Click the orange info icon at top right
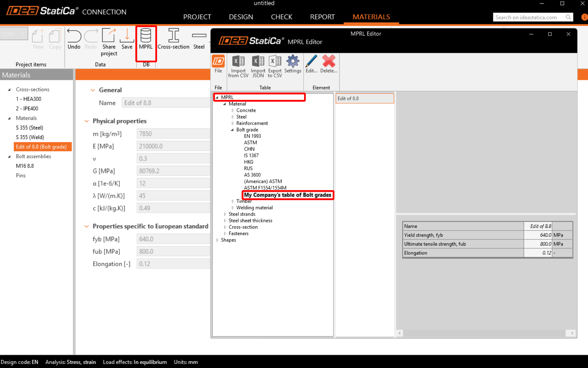The width and height of the screenshot is (588, 368). (585, 17)
